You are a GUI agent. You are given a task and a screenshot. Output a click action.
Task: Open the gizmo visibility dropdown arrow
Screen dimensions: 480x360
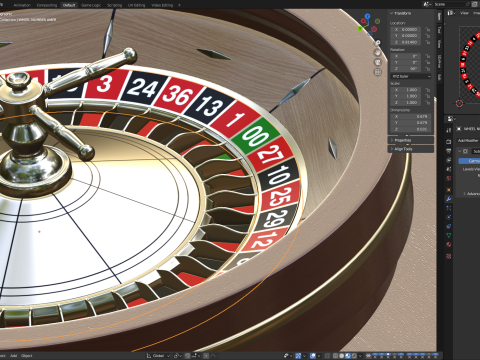pos(304,356)
